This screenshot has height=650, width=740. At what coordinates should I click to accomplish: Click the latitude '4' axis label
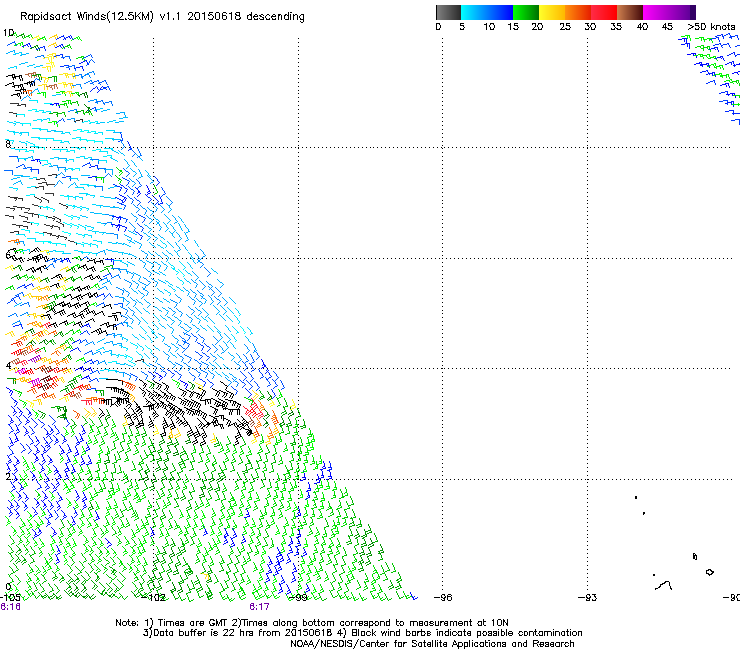pyautogui.click(x=8, y=366)
